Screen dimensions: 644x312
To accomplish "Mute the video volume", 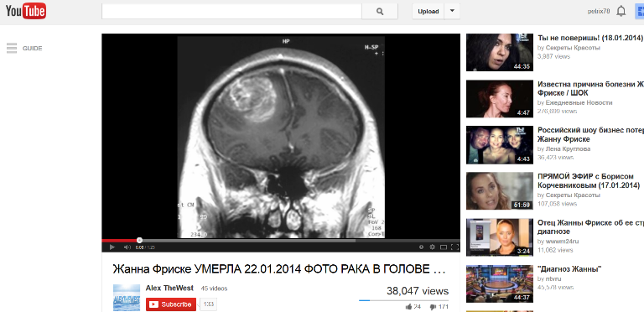I will tap(127, 247).
